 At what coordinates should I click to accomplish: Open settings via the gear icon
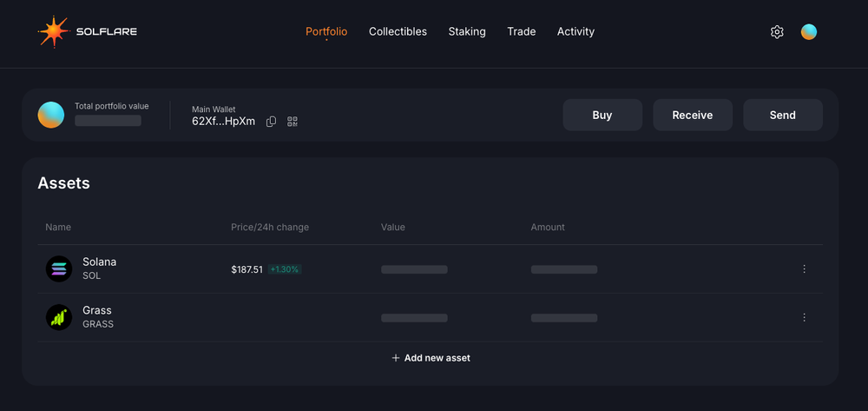click(777, 32)
